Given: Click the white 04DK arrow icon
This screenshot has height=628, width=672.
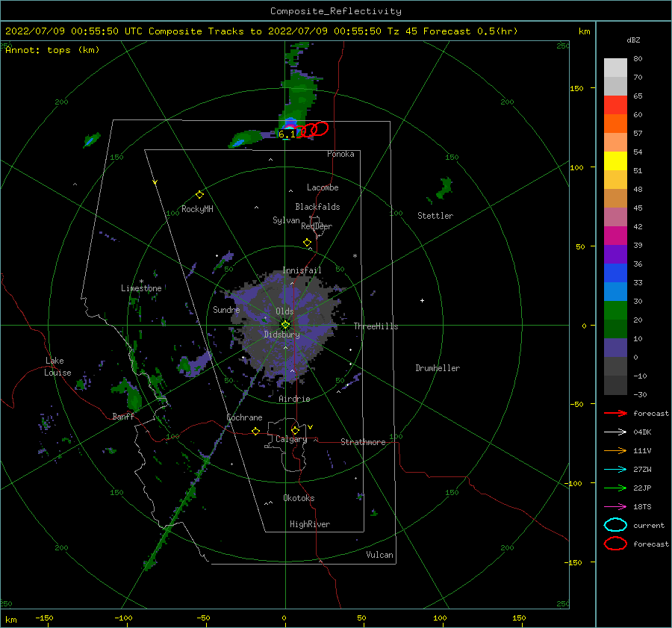Looking at the screenshot, I should pos(615,432).
